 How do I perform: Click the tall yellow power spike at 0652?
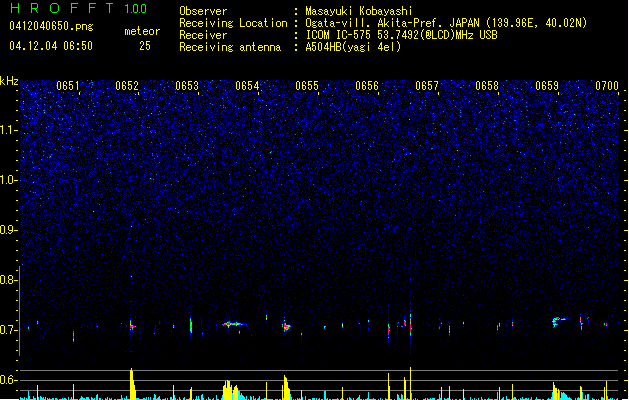(x=132, y=384)
